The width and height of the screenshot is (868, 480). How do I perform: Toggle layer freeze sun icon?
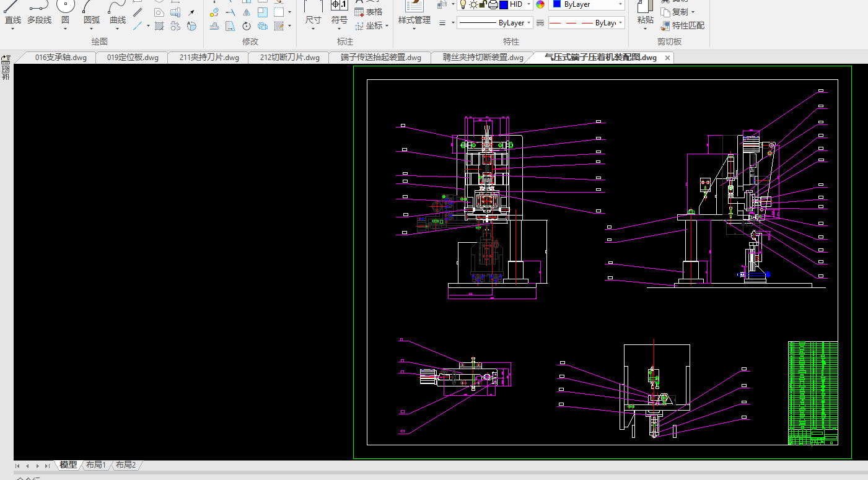473,4
